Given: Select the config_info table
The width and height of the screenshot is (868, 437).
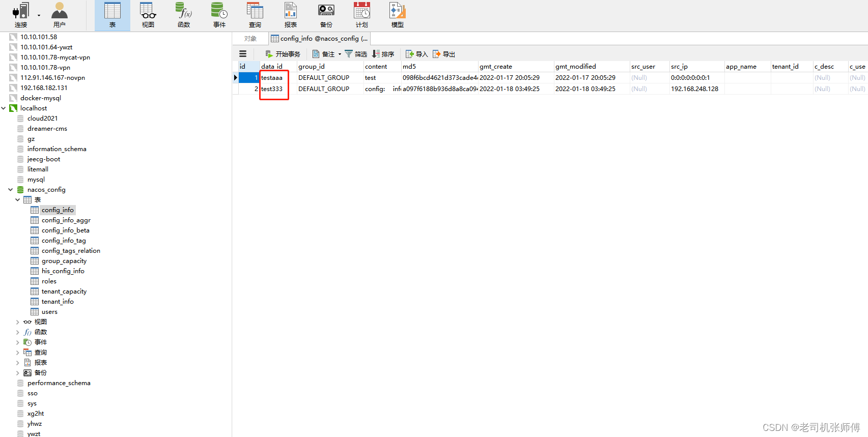Looking at the screenshot, I should 58,210.
